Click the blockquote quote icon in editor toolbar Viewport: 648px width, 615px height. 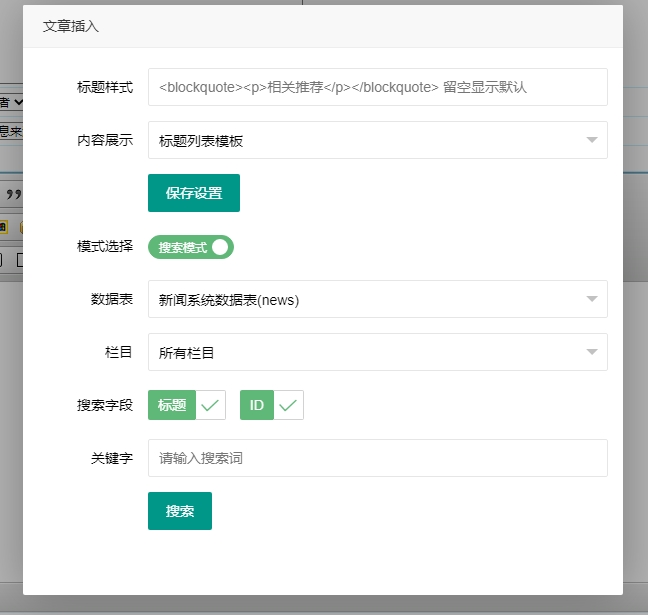tap(14, 194)
